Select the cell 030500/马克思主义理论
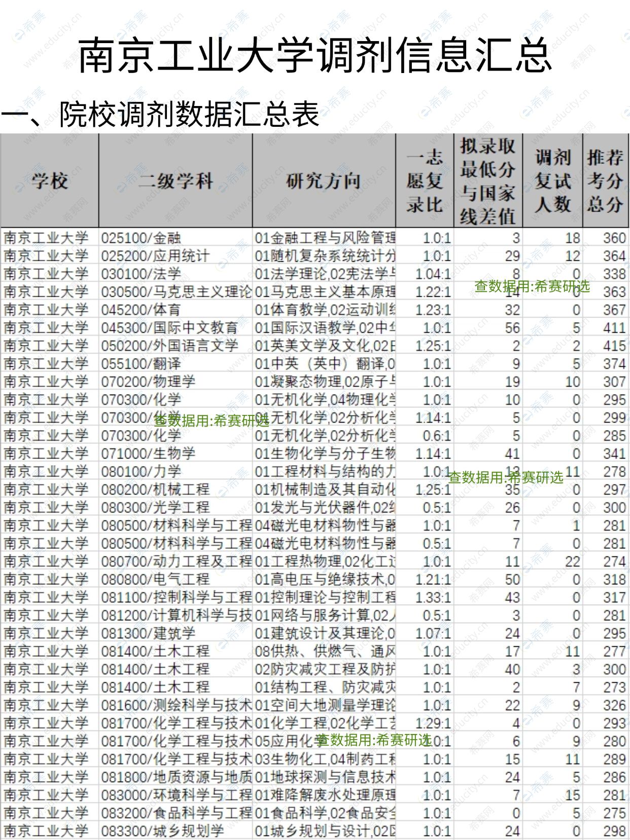This screenshot has height=840, width=630. [176, 292]
